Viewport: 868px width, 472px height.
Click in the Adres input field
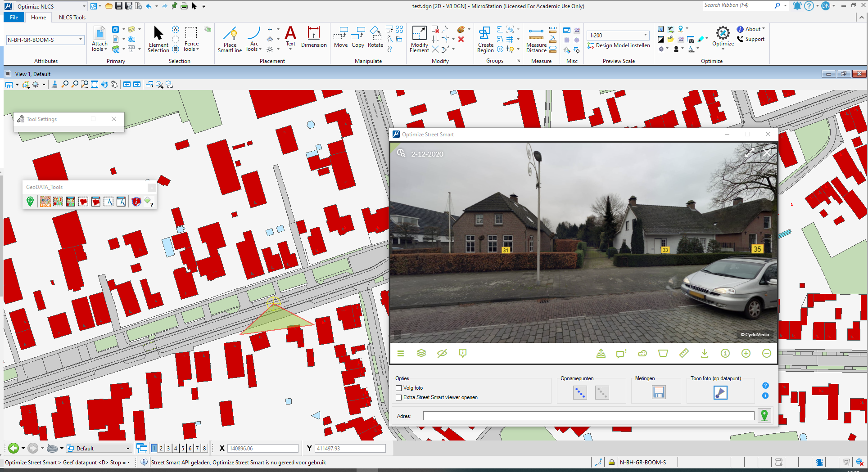(x=588, y=416)
